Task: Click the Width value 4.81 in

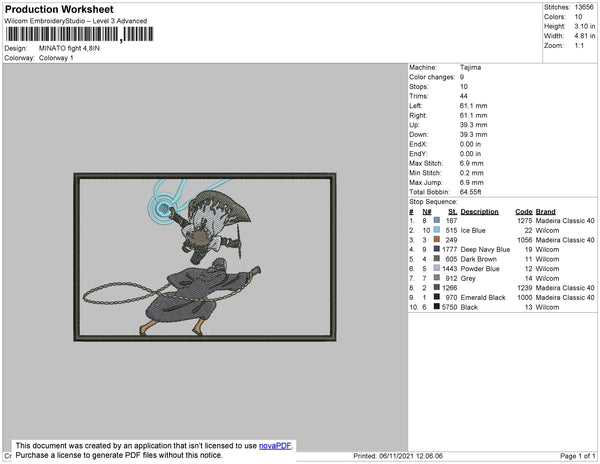Action: click(x=585, y=36)
